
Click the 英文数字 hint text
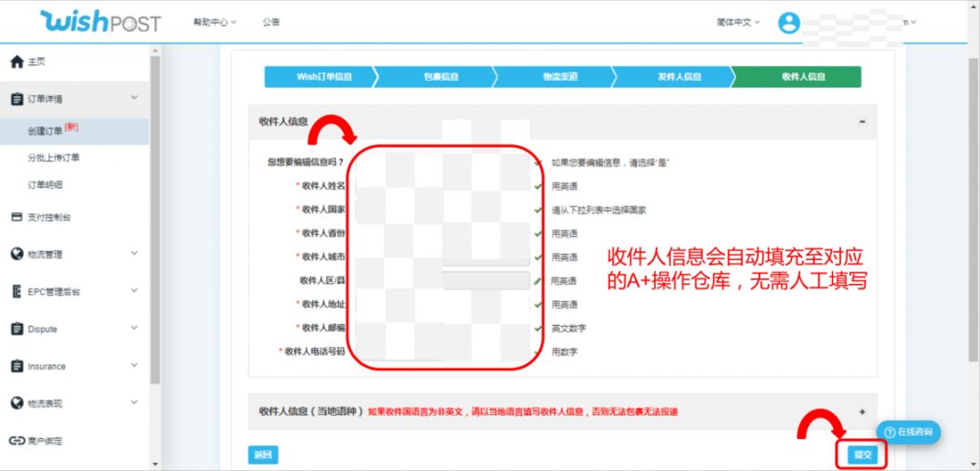pos(569,329)
